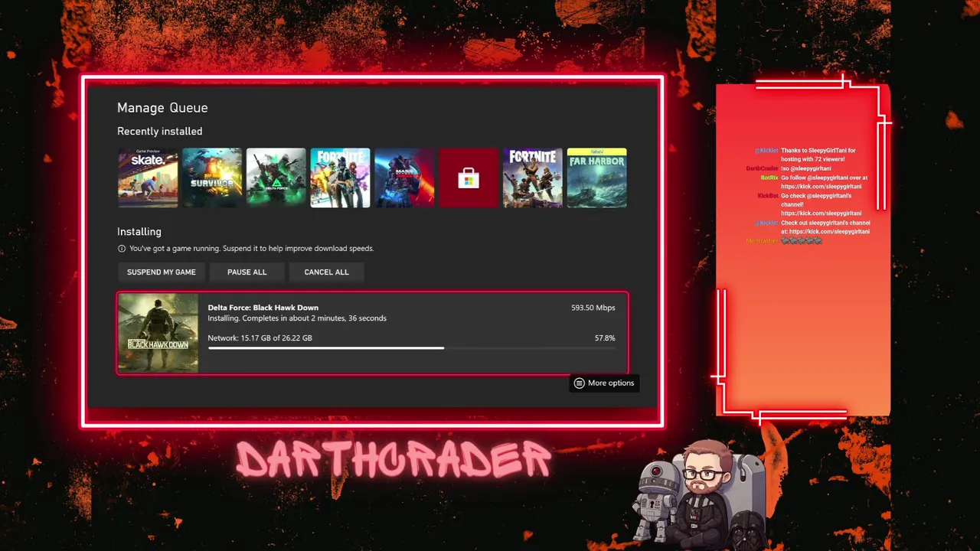
Task: Click the Black Hawk Down install progress bar
Action: pos(411,348)
